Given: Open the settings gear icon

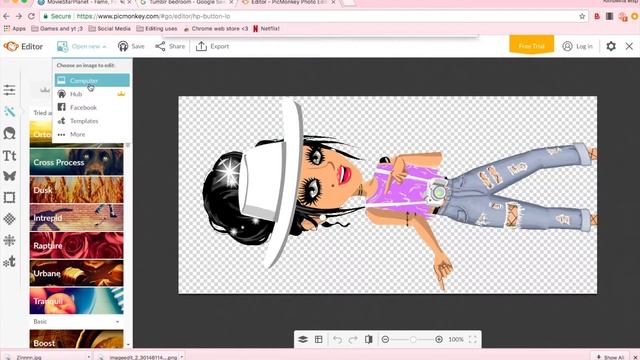Looking at the screenshot, I should pos(611,46).
